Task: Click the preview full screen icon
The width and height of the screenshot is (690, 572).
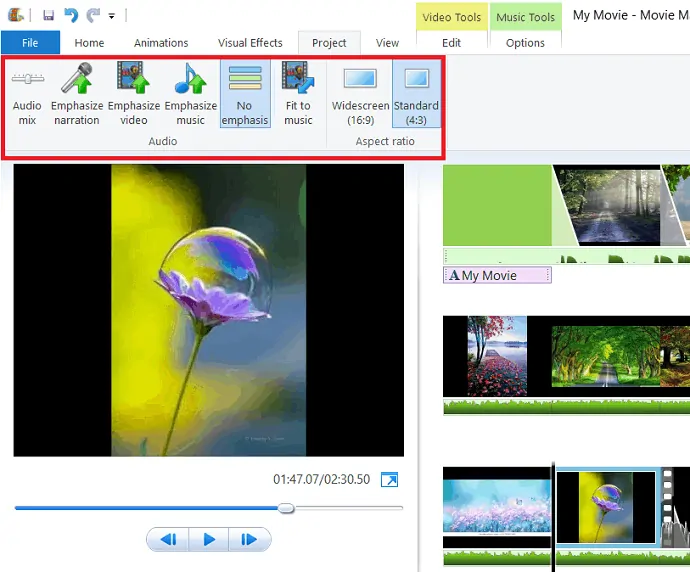Action: 389,479
